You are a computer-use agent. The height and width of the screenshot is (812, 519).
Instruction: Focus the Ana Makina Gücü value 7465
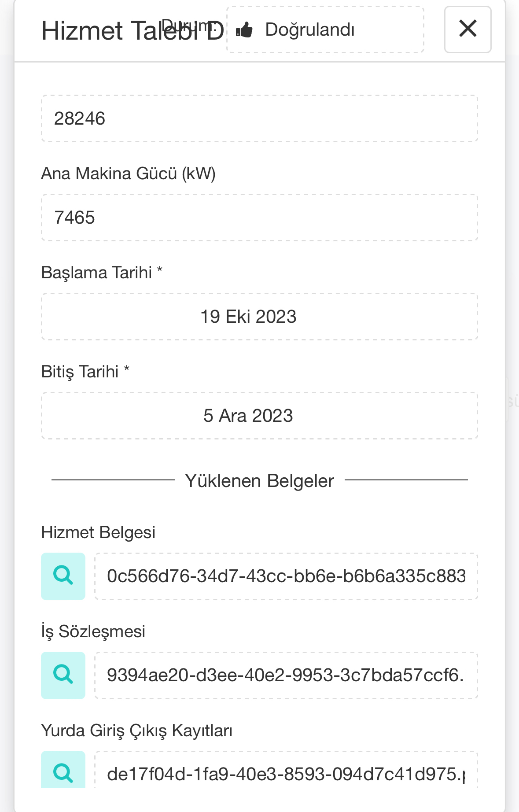point(260,218)
